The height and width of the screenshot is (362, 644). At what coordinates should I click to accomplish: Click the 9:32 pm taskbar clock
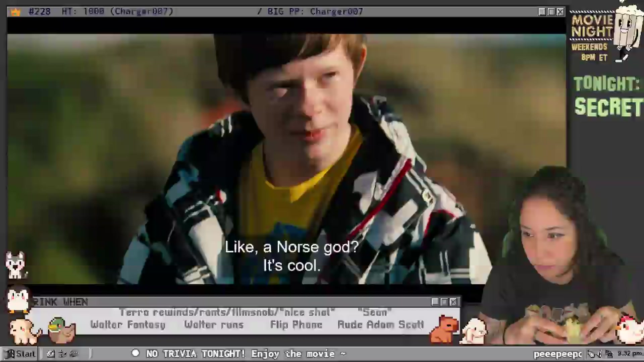tap(630, 354)
